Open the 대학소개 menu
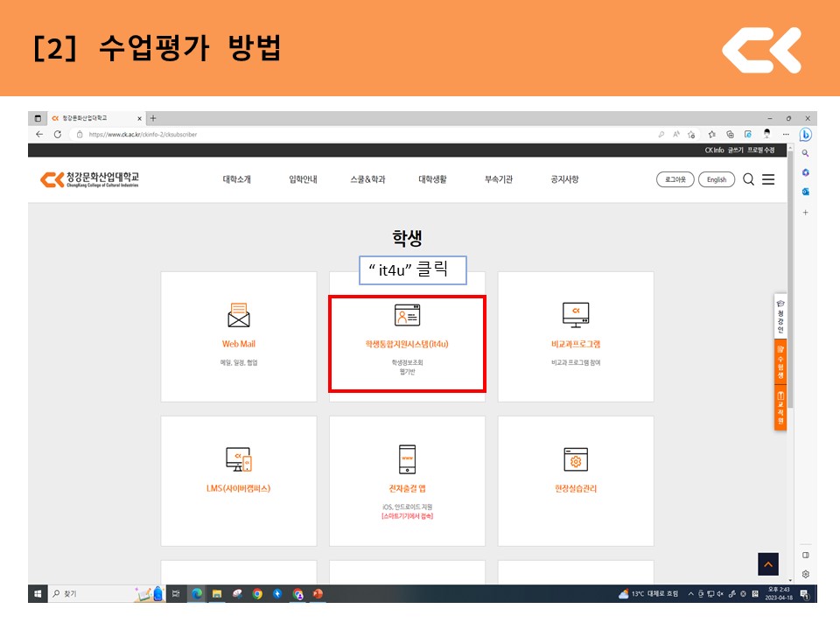 237,179
